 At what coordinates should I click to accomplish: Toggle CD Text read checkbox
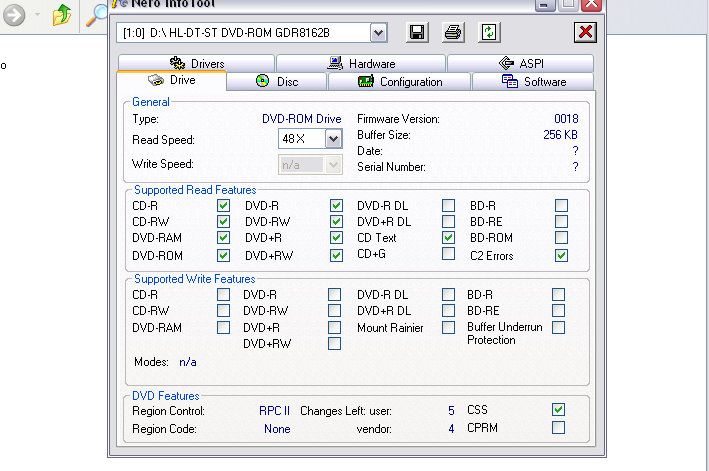point(449,237)
